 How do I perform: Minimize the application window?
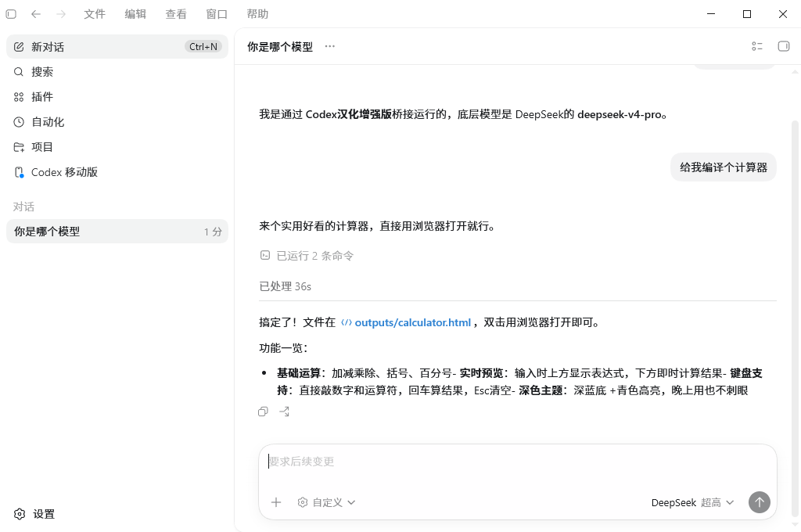pyautogui.click(x=711, y=14)
